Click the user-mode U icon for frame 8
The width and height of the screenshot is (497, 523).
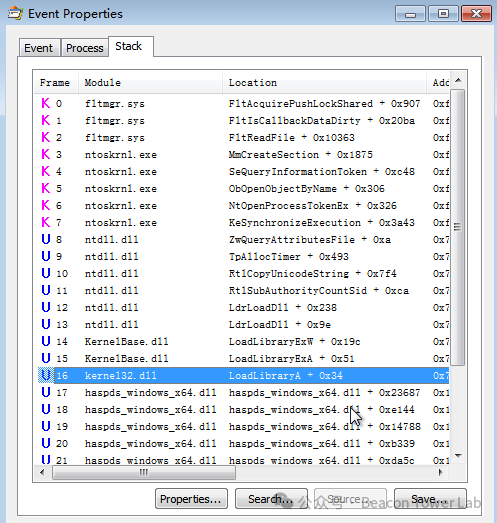pyautogui.click(x=46, y=239)
